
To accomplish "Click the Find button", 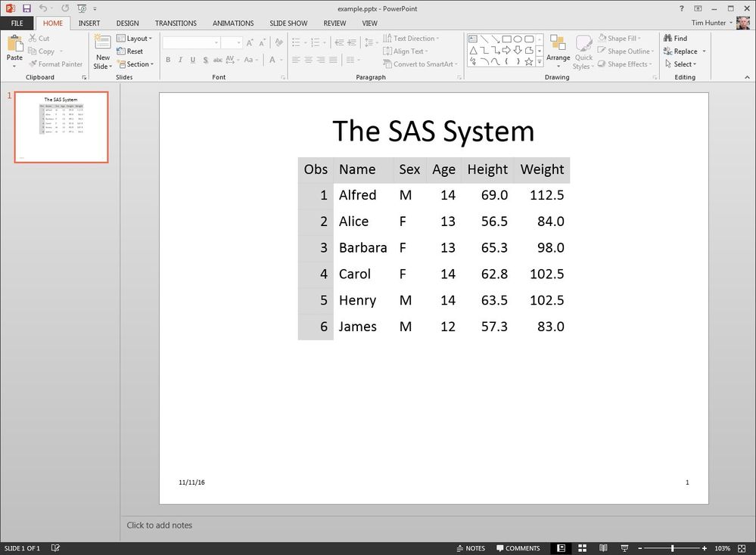I will (675, 39).
